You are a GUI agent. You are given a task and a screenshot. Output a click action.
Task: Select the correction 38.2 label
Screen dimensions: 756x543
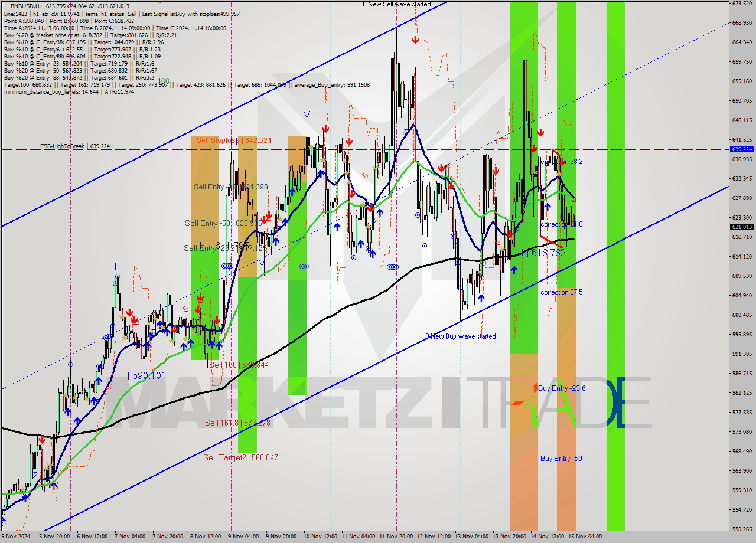pyautogui.click(x=562, y=162)
